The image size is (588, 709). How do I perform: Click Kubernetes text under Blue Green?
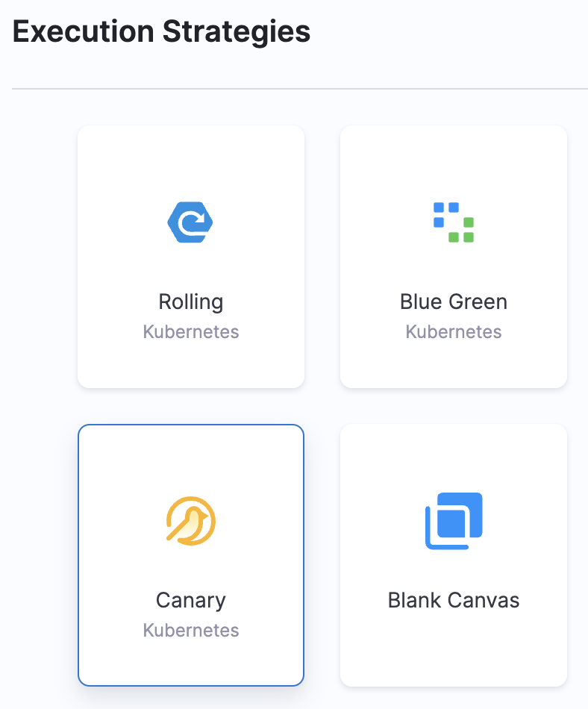pos(454,332)
